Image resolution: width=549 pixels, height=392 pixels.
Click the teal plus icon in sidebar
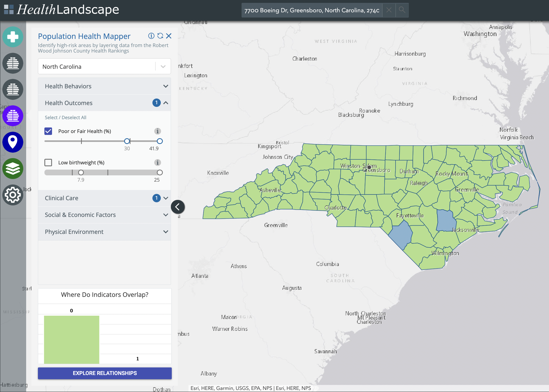click(13, 37)
